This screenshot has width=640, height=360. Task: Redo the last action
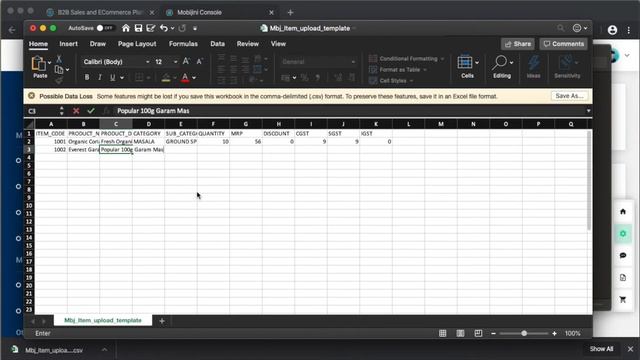[x=182, y=28]
